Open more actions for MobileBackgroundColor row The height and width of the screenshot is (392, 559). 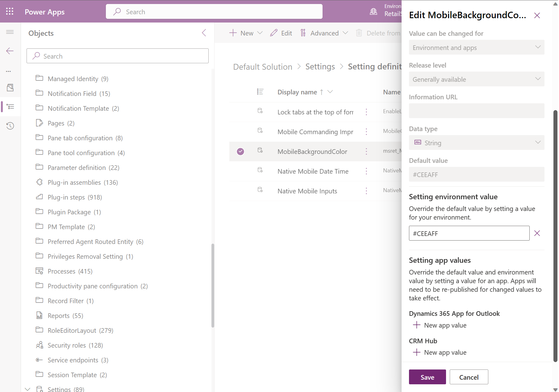point(366,151)
